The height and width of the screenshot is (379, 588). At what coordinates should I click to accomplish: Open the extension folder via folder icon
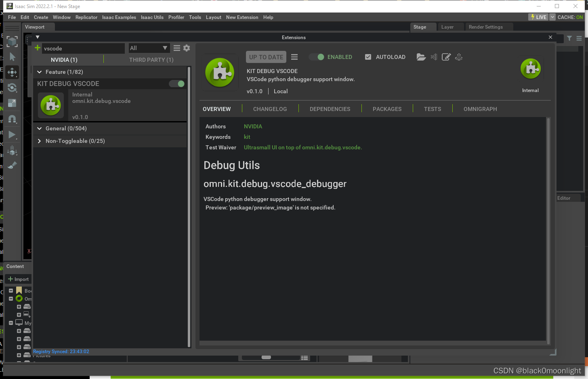(421, 57)
